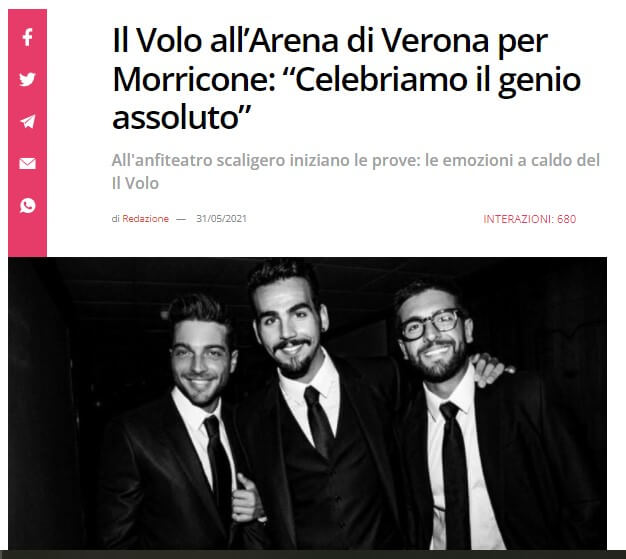Image resolution: width=626 pixels, height=559 pixels.
Task: Click the Il Volo all'Arena headline
Action: tap(347, 79)
